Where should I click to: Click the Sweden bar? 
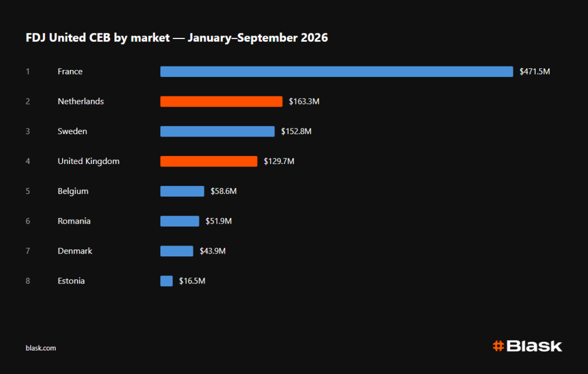(218, 131)
